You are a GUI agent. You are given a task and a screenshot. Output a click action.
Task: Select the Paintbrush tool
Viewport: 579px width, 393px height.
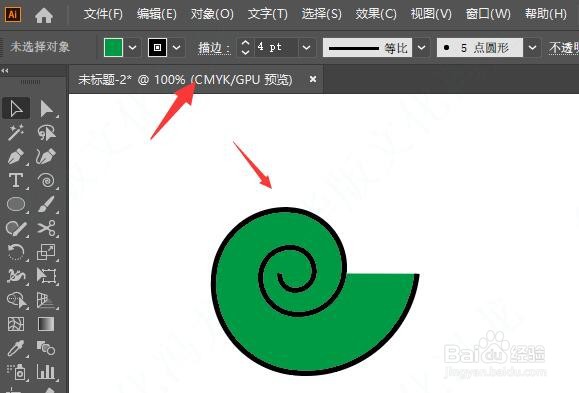[x=47, y=204]
